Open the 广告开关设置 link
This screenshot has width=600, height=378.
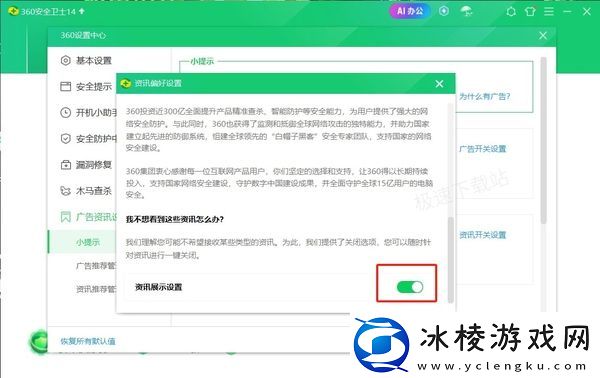[x=483, y=149]
